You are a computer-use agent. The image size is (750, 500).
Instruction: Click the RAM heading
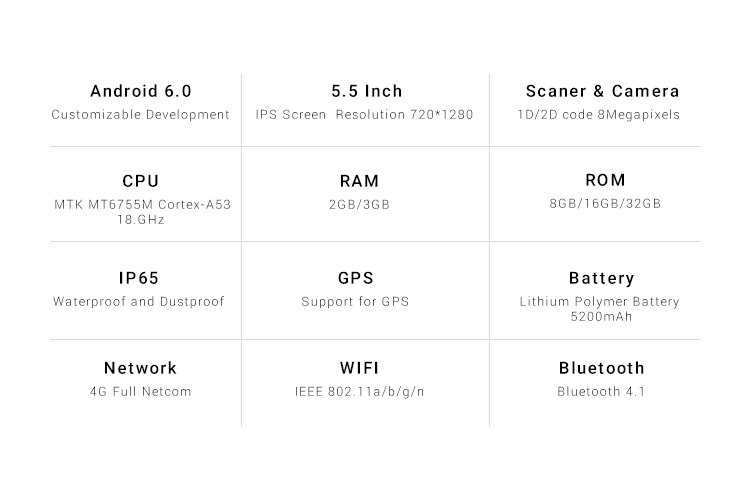point(360,181)
